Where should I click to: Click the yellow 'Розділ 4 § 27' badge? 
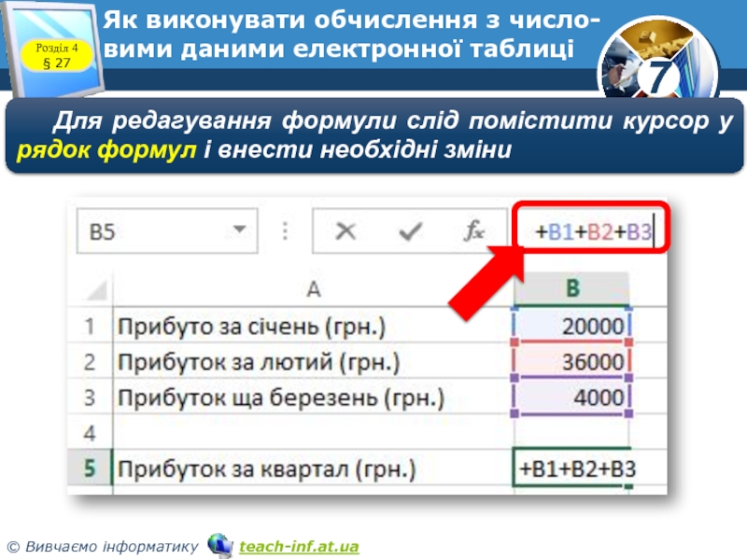tap(58, 56)
